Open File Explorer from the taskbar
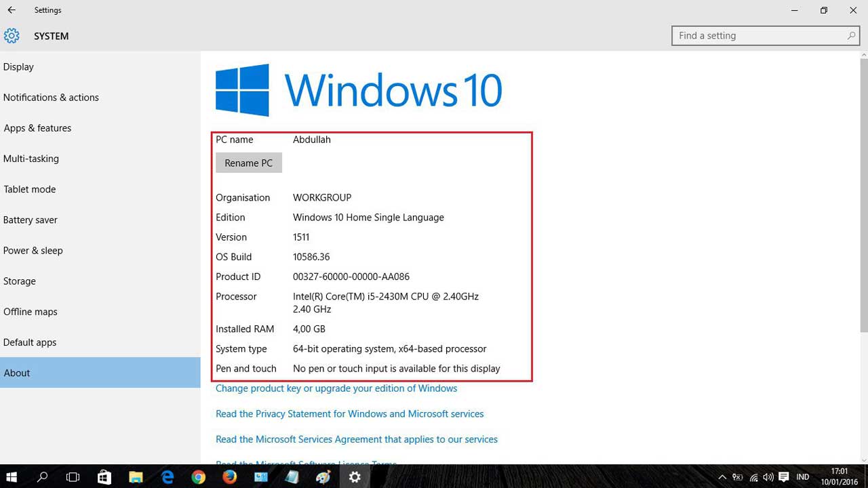The height and width of the screenshot is (488, 868). (136, 476)
